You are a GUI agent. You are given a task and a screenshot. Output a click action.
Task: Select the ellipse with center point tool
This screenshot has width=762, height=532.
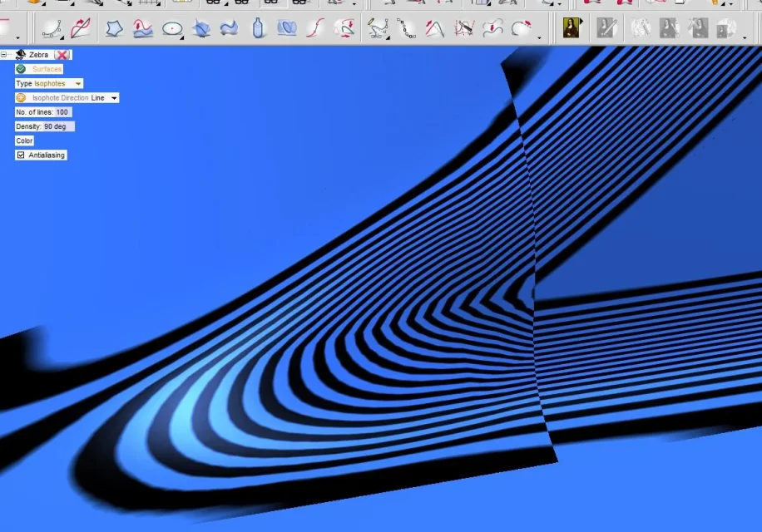171,28
